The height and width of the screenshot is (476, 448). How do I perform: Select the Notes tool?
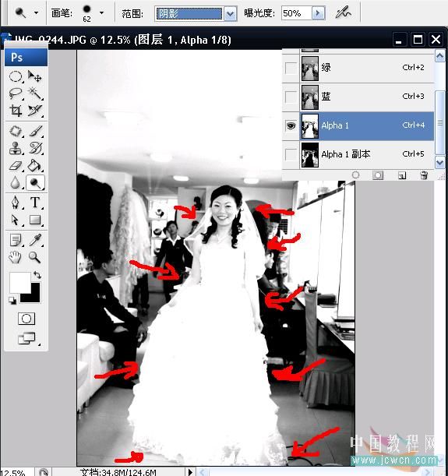click(x=16, y=240)
